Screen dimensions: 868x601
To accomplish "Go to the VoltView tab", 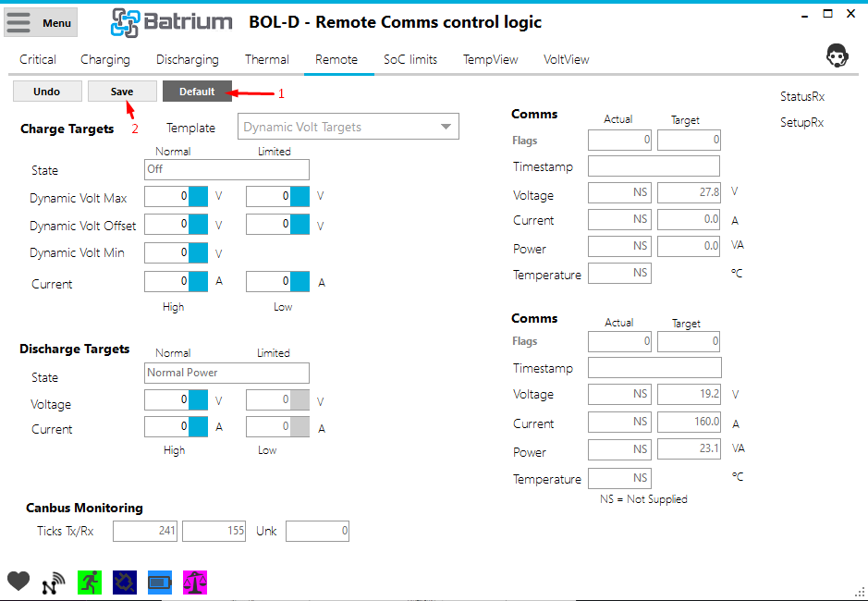I will point(566,59).
